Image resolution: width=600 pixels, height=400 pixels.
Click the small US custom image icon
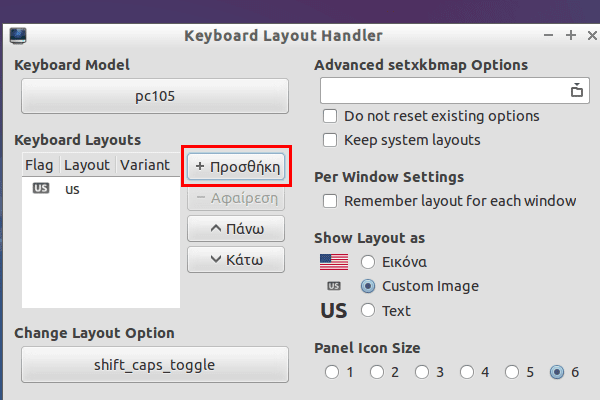tap(334, 286)
